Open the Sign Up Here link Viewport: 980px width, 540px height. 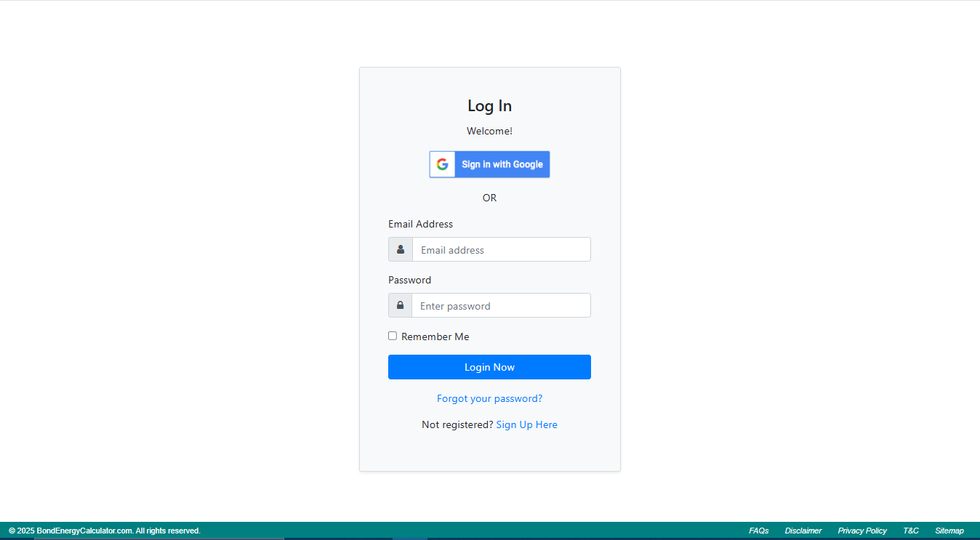pos(526,424)
